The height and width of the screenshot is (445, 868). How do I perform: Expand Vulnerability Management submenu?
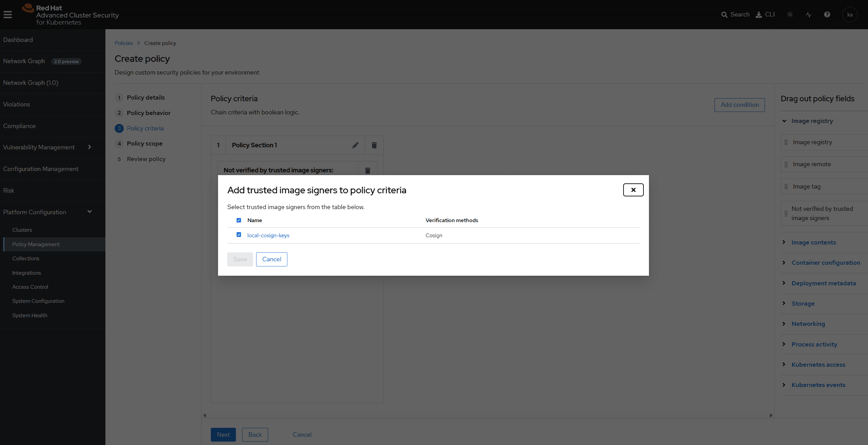[x=53, y=147]
